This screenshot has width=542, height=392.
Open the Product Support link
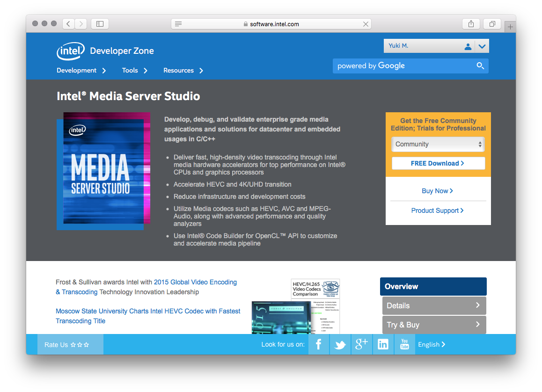pyautogui.click(x=437, y=211)
